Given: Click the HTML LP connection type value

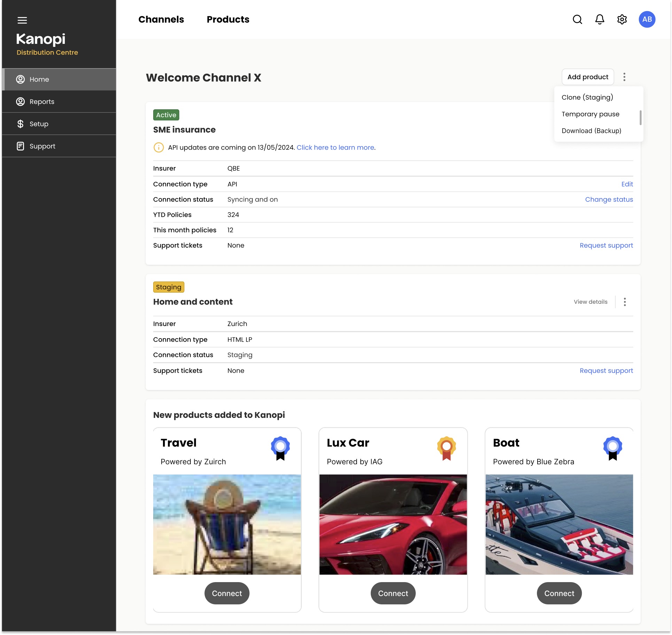Looking at the screenshot, I should 240,340.
